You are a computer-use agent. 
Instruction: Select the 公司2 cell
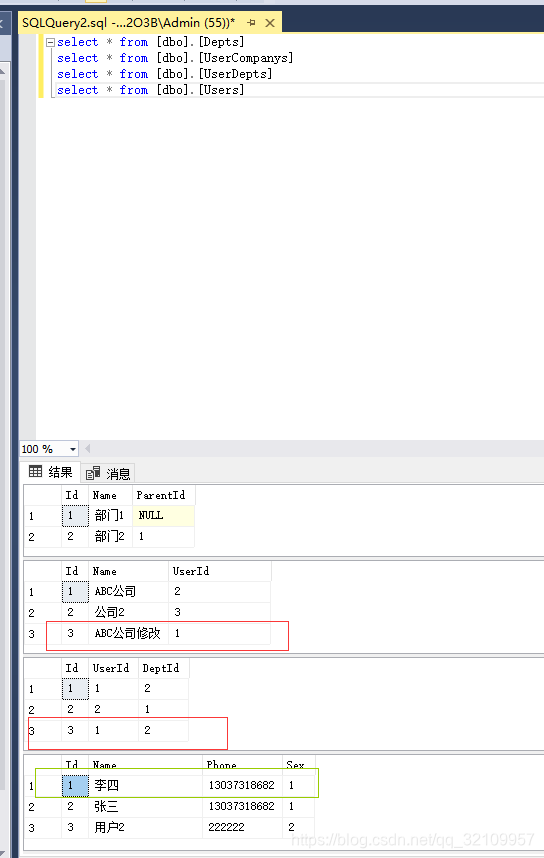pyautogui.click(x=129, y=612)
